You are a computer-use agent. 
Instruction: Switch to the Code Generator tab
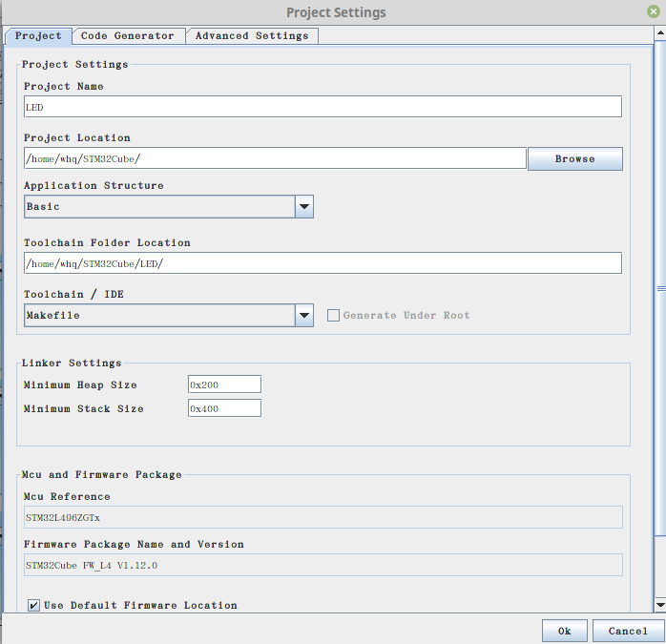click(x=127, y=36)
